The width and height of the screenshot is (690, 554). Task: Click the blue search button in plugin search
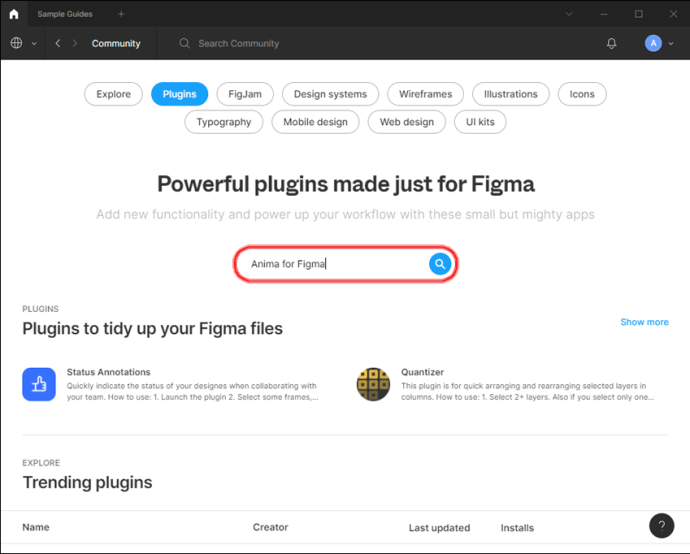point(440,264)
